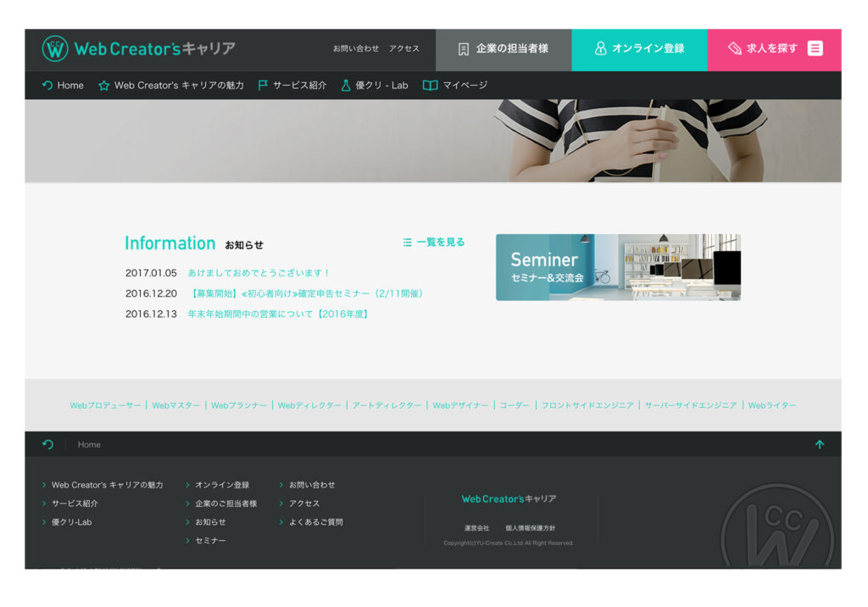868x607 pixels.
Task: Click the Web Creator's キャリア circular logo icon
Action: click(x=54, y=49)
